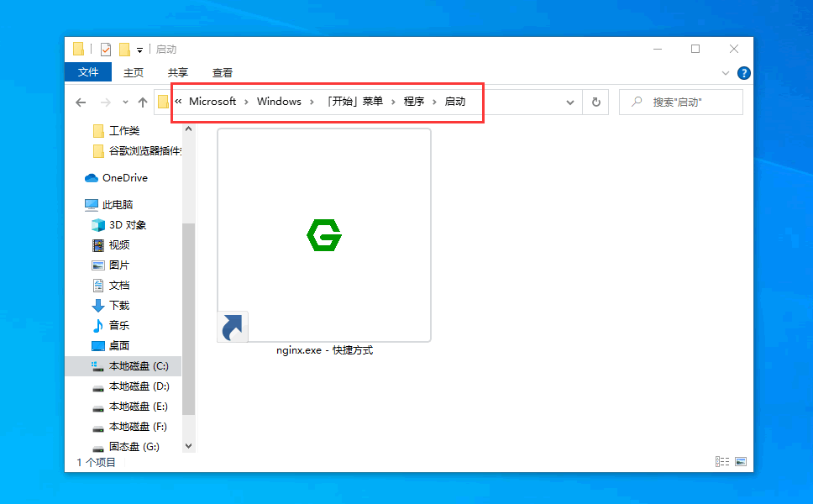Click the Forward navigation arrow

(106, 102)
